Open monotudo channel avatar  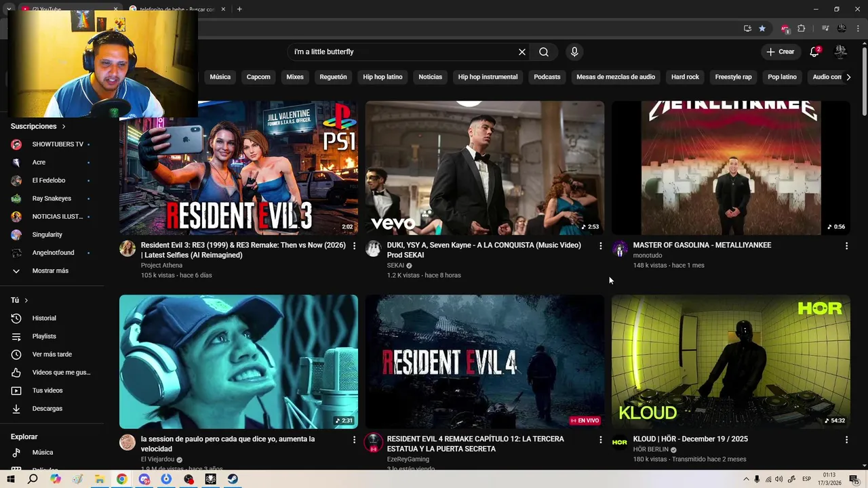click(x=620, y=249)
